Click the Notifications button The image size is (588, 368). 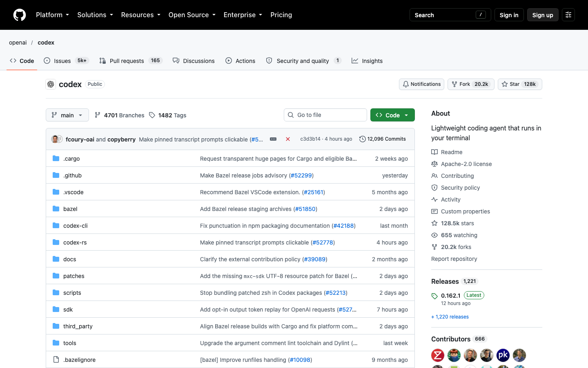pos(421,84)
